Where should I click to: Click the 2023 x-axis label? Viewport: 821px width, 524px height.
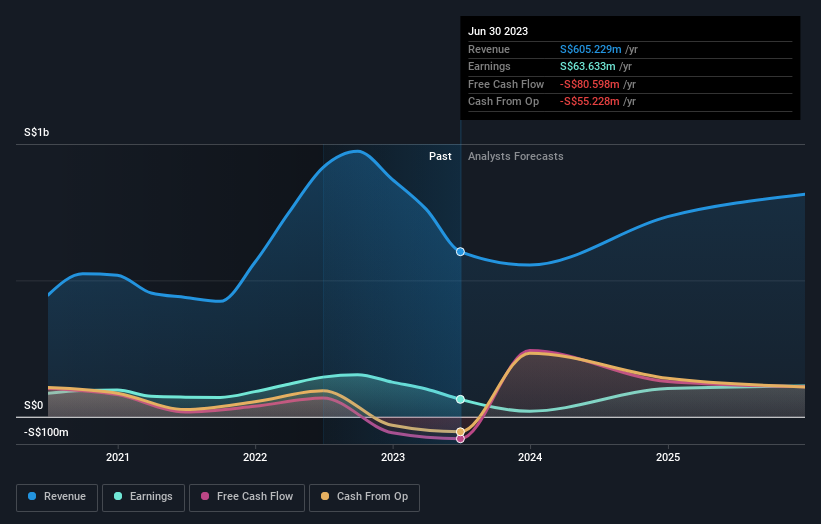393,457
